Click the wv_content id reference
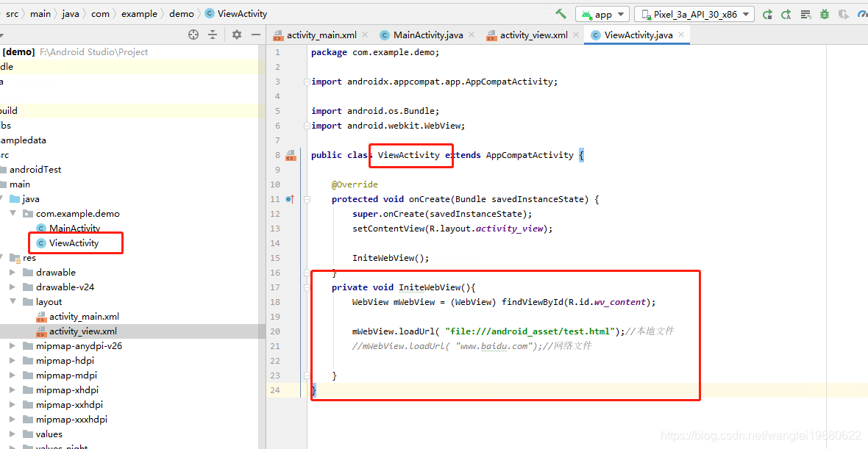Viewport: 868px width, 449px height. pyautogui.click(x=620, y=302)
